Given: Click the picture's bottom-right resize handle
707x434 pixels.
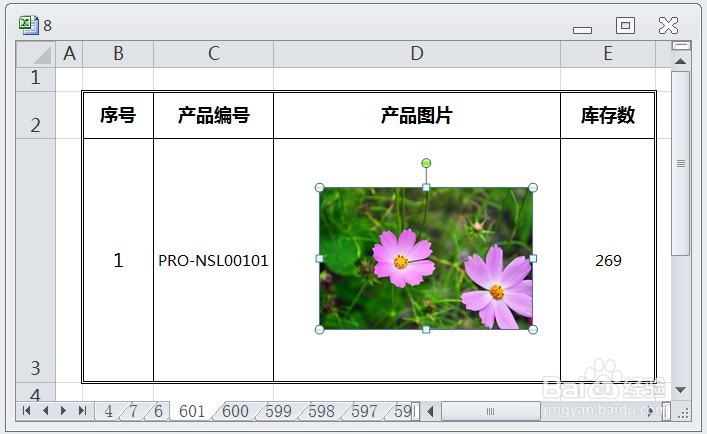Looking at the screenshot, I should click(533, 329).
